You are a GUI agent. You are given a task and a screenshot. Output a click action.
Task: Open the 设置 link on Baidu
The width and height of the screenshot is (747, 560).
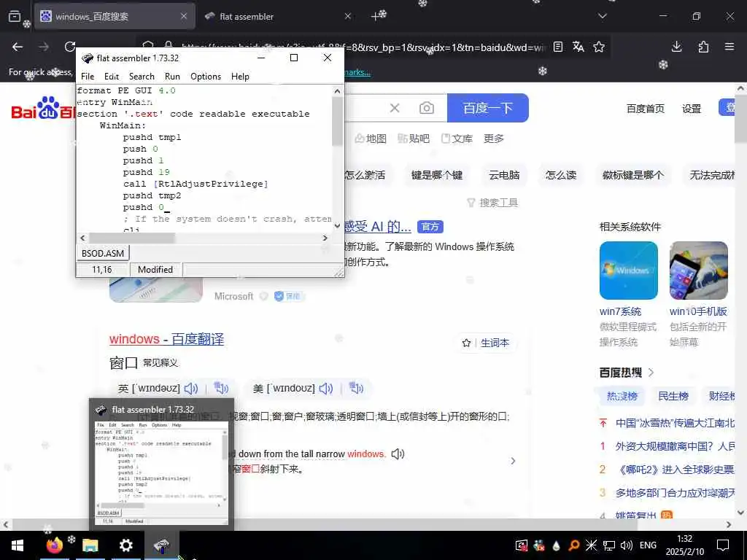692,109
